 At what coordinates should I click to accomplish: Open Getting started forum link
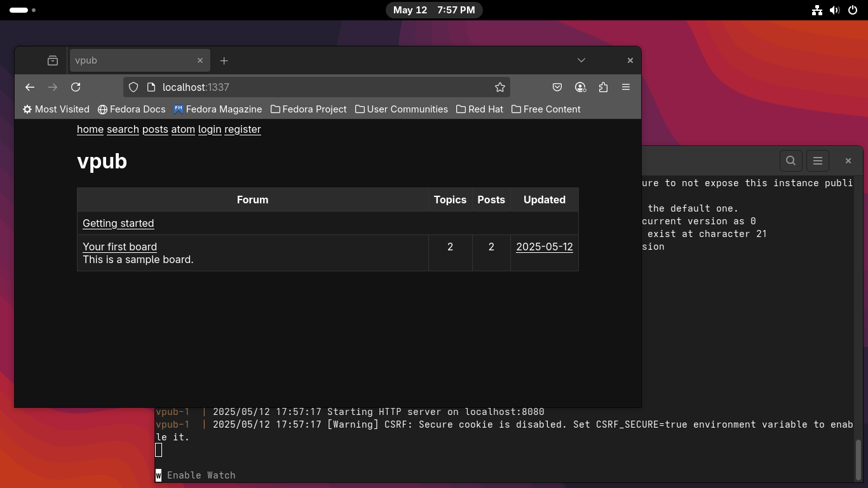pyautogui.click(x=118, y=223)
